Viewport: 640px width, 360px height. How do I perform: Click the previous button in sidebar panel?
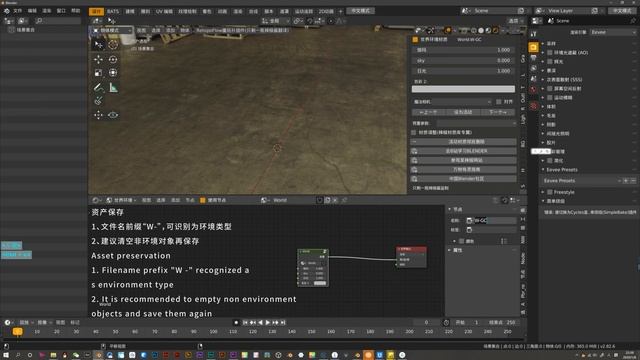click(x=428, y=112)
